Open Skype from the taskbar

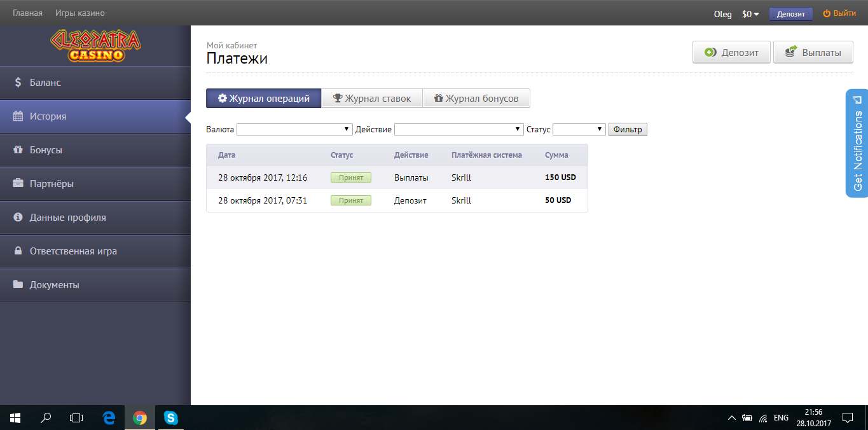(x=170, y=418)
